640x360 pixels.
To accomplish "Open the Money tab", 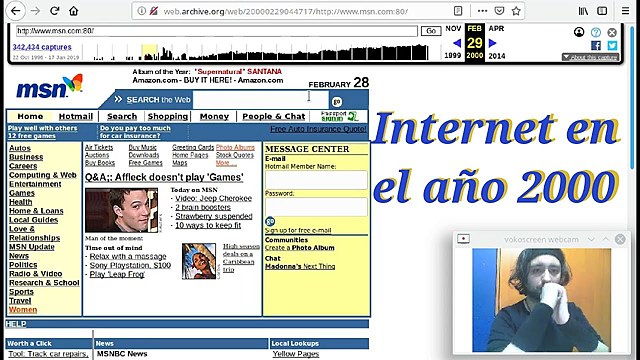I will pos(214,116).
